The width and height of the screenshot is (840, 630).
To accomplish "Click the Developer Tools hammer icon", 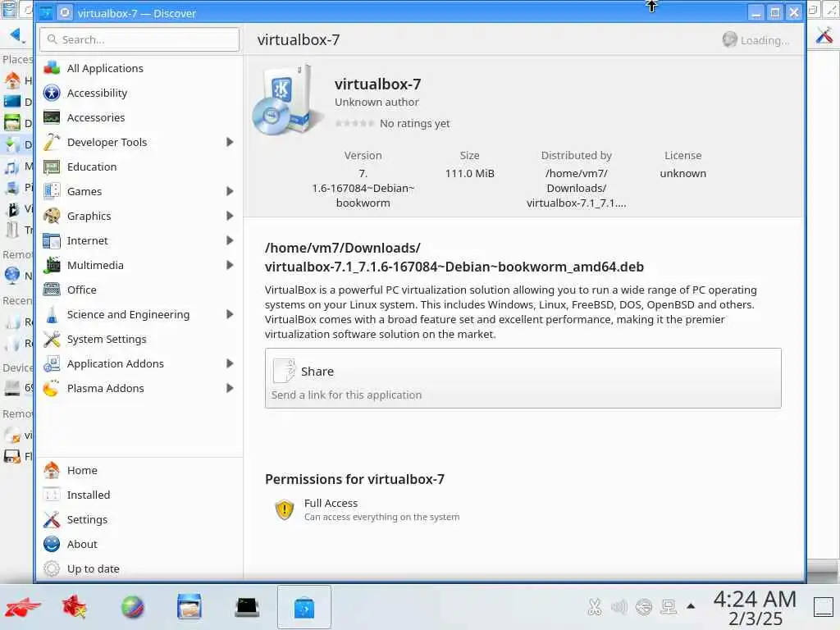I will [52, 142].
